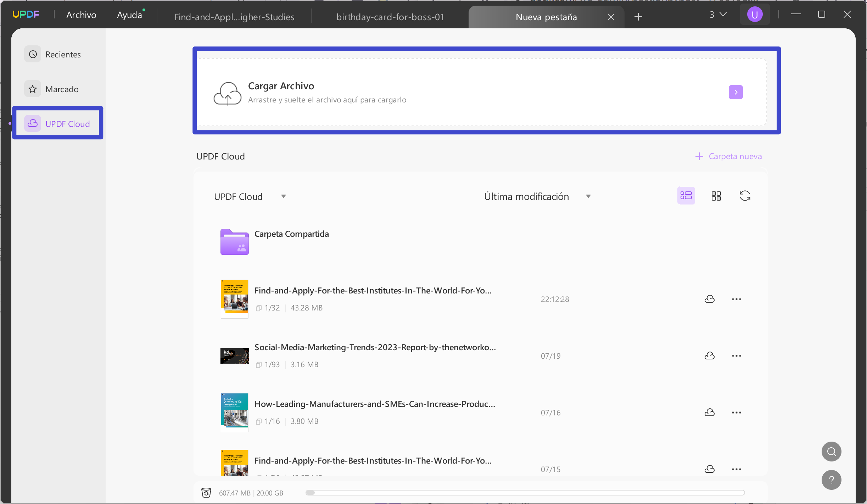Click the 3.16 MB file size
This screenshot has width=867, height=504.
[x=304, y=364]
